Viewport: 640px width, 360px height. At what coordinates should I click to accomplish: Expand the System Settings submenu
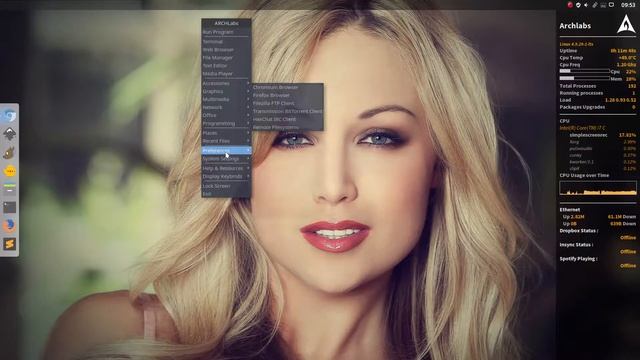[x=226, y=159]
